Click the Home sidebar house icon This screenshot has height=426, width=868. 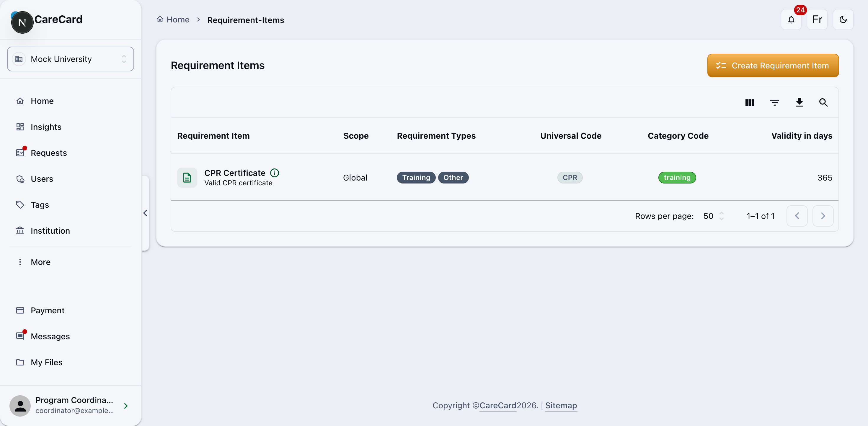click(20, 101)
